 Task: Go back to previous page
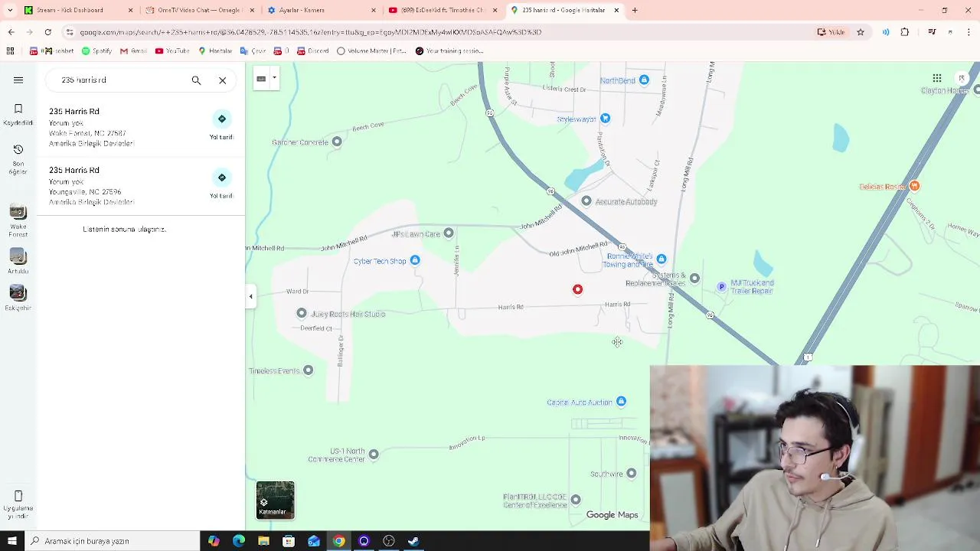pos(11,32)
